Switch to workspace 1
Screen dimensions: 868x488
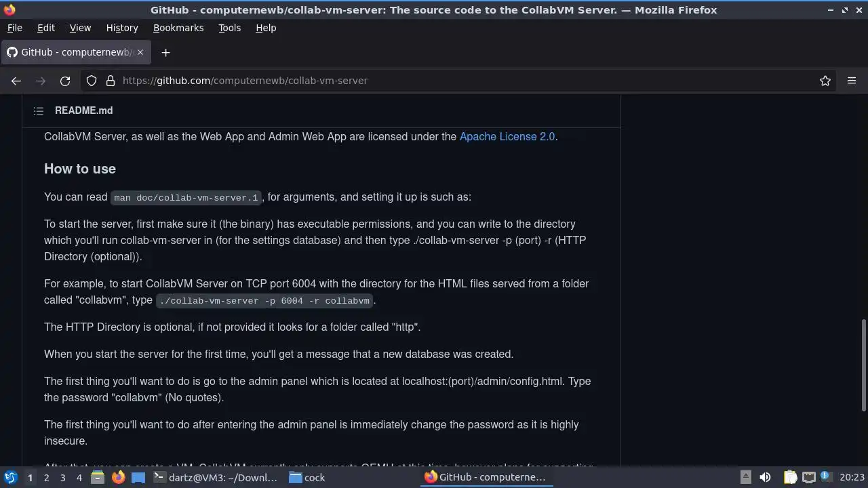pyautogui.click(x=30, y=477)
